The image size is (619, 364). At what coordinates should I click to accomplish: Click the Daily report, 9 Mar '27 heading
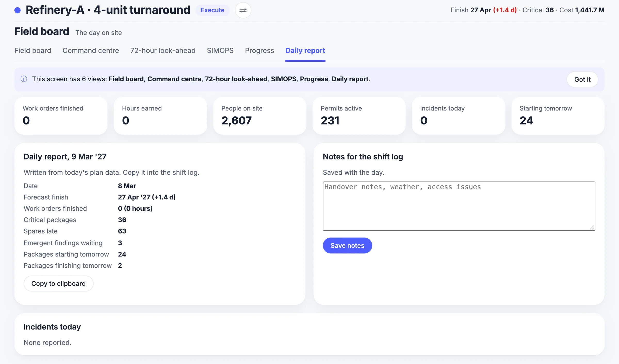coord(65,157)
